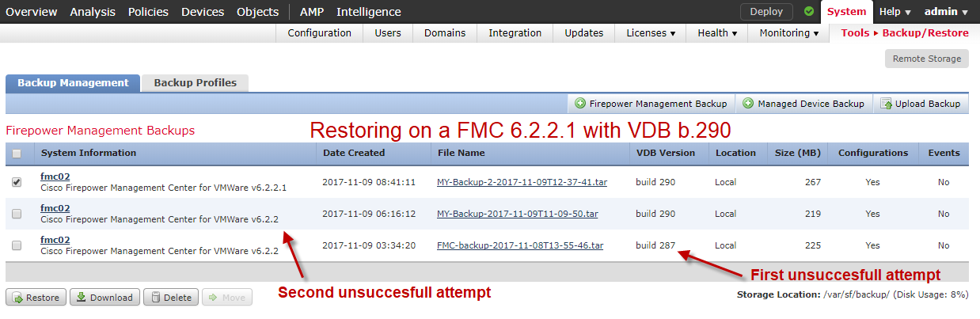Expand the Licenses dropdown menu

pyautogui.click(x=651, y=33)
